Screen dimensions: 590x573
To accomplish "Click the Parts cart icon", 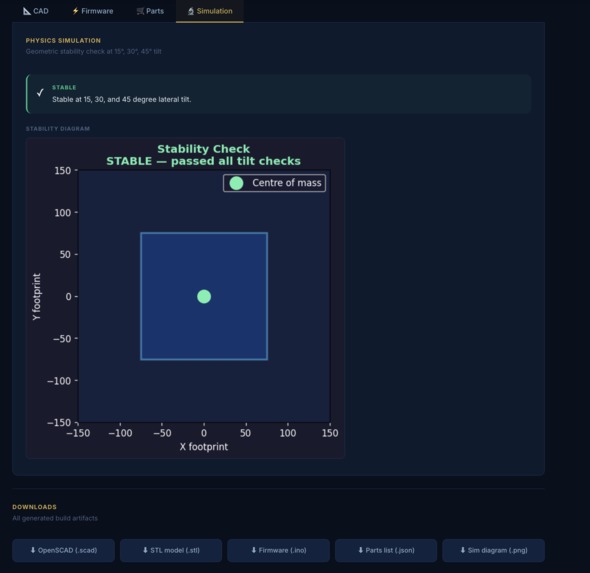I will (140, 11).
